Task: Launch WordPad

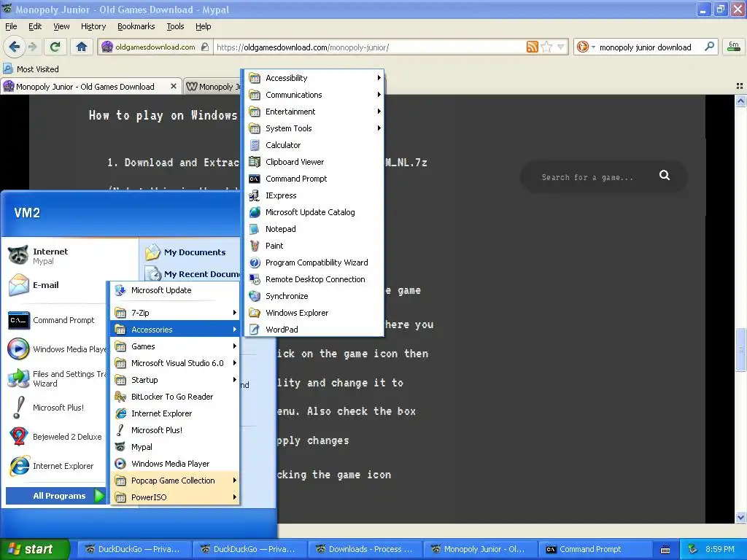Action: (314, 330)
